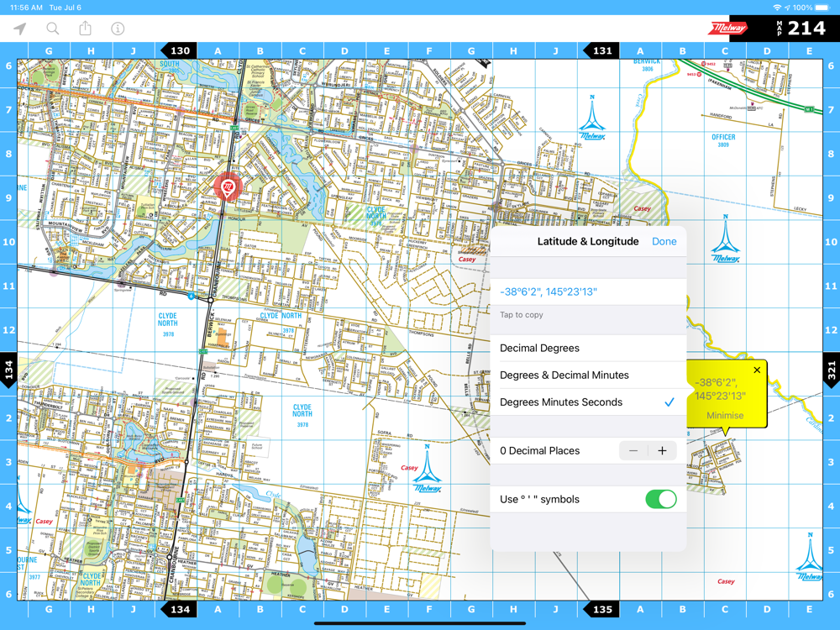Decrease decimal places with minus button
The height and width of the screenshot is (630, 840).
[x=633, y=450]
